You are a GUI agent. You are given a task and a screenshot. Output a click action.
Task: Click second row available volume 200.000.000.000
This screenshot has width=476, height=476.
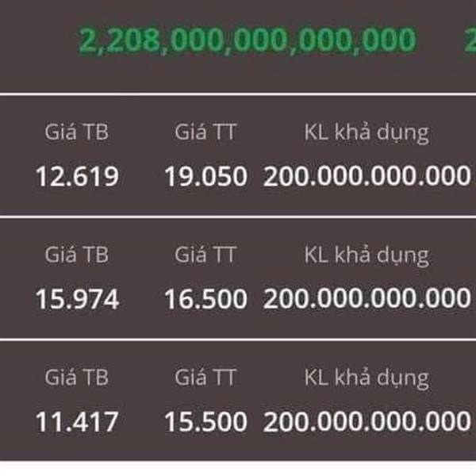pos(367,299)
